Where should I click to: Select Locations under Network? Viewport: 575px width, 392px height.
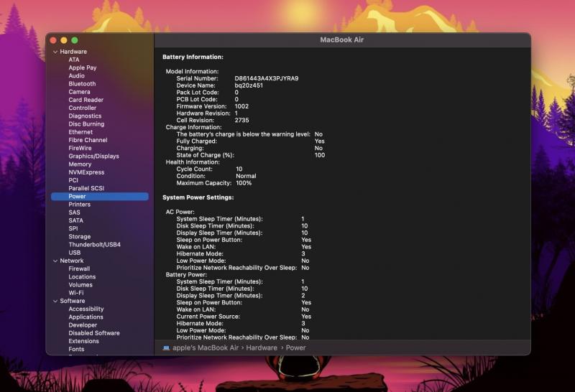[82, 277]
